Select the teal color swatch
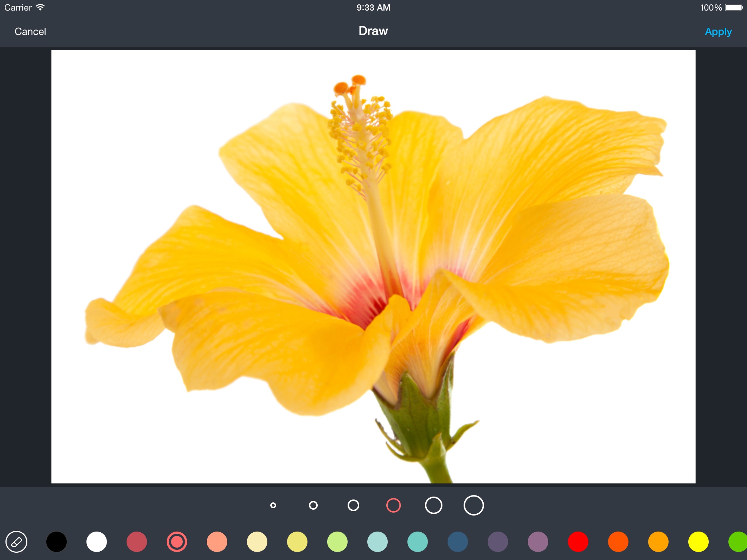Image resolution: width=747 pixels, height=560 pixels. [x=418, y=542]
